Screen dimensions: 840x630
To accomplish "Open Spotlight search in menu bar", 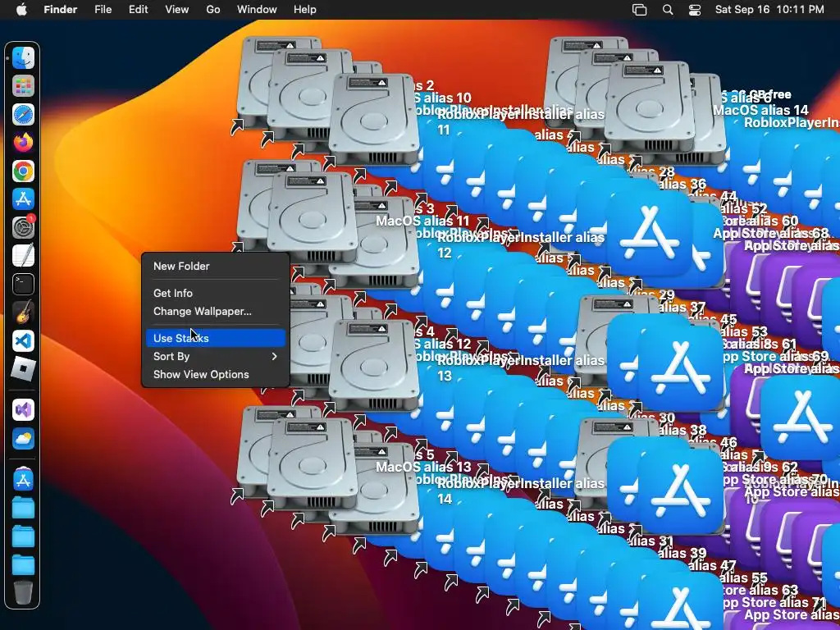I will click(x=668, y=10).
